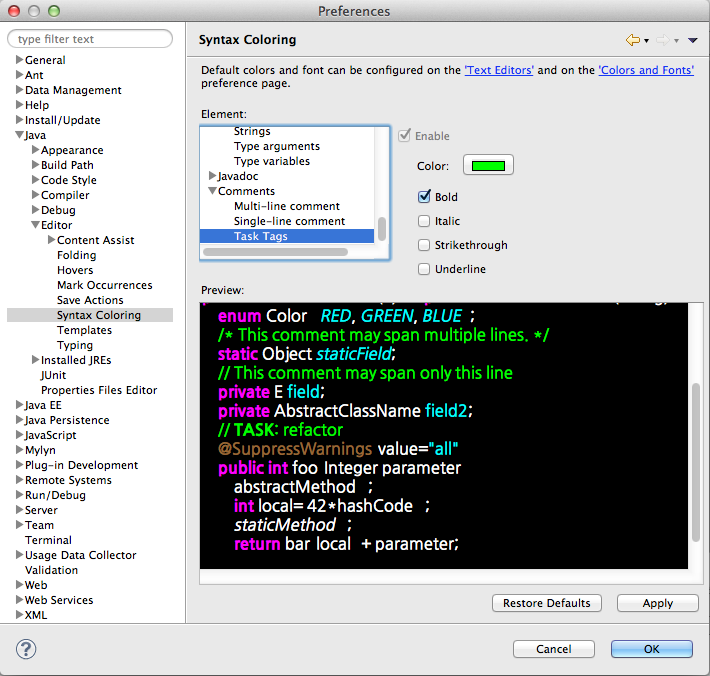Expand the Code Style node

click(x=35, y=179)
